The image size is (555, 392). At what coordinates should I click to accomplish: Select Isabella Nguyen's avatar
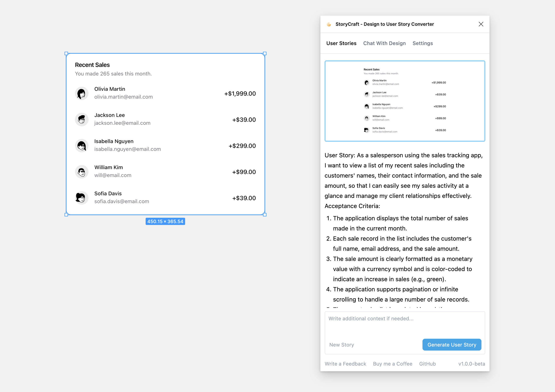pos(82,146)
